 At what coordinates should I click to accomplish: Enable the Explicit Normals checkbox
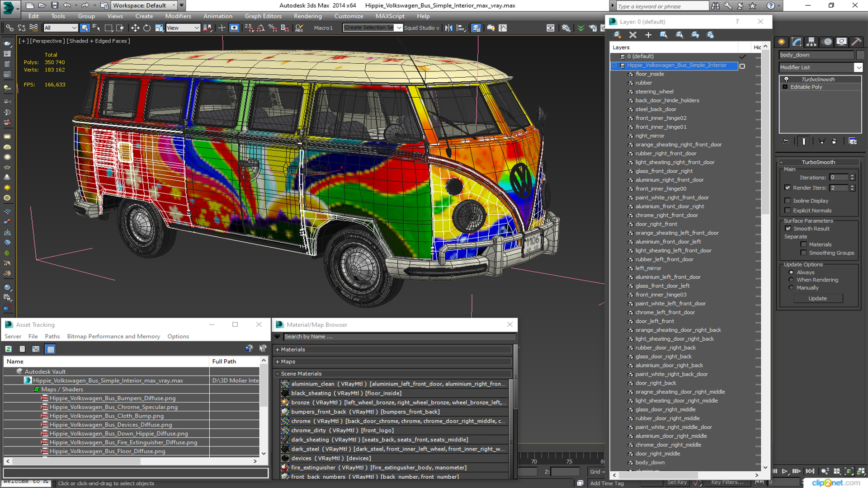[x=788, y=211]
